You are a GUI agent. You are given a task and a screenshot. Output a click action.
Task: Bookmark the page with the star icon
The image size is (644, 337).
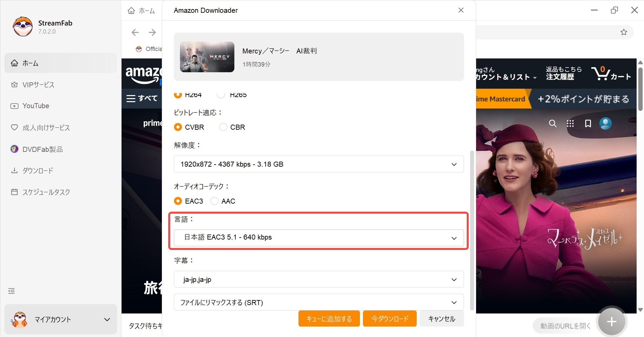pos(624,32)
